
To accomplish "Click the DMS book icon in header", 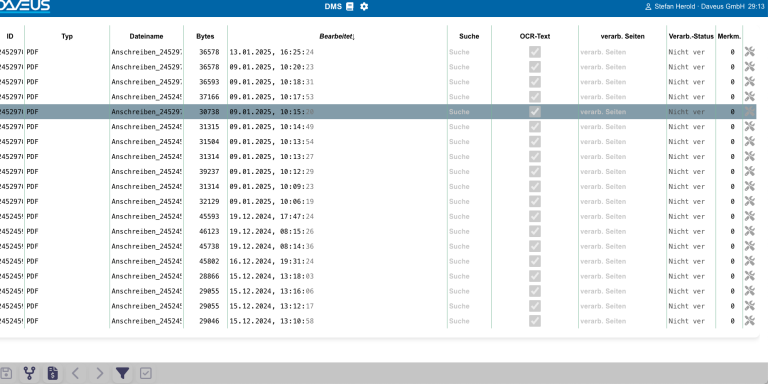I will [x=349, y=6].
